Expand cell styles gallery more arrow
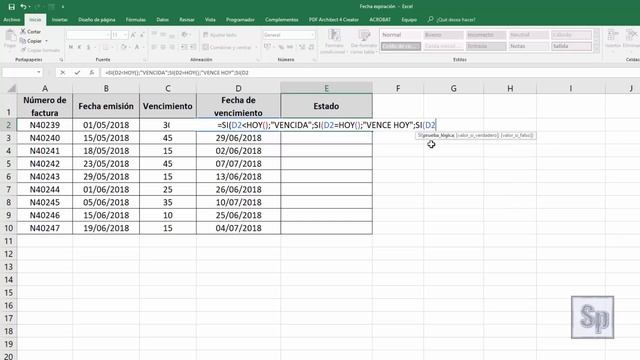The height and width of the screenshot is (360, 640). 596,48
